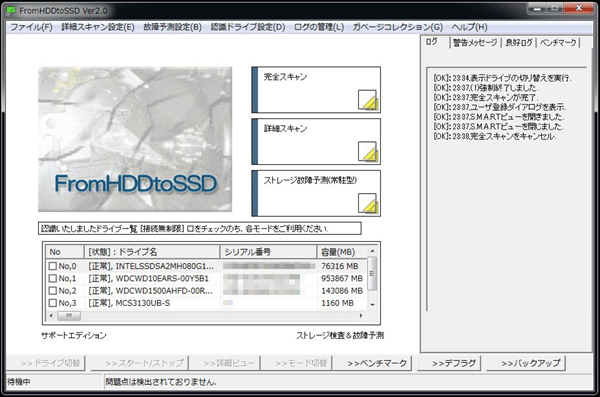The width and height of the screenshot is (600, 397).
Task: Click the disabled >>詳細ビュー button
Action: (225, 363)
